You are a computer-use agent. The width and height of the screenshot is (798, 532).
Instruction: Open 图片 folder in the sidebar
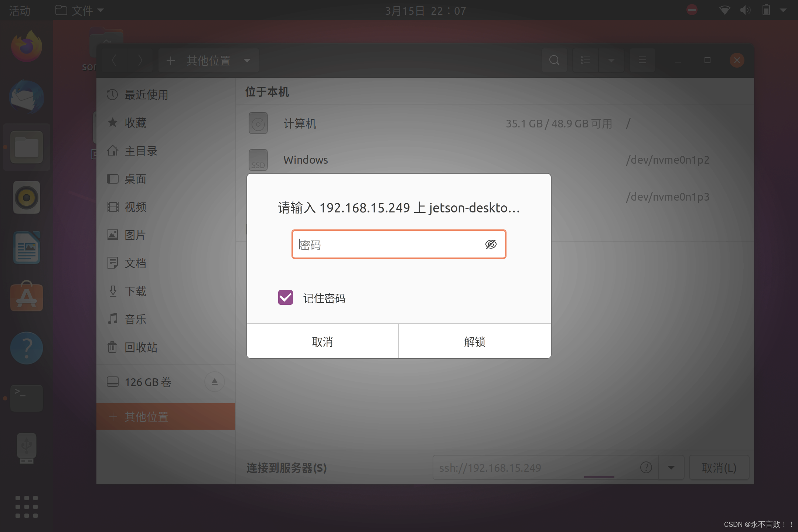[x=166, y=235]
